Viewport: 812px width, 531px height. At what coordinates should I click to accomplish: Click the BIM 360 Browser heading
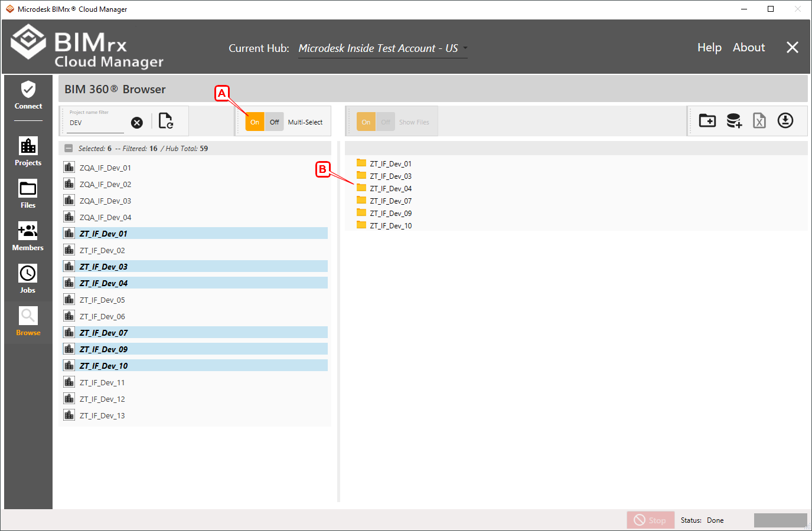pyautogui.click(x=115, y=89)
